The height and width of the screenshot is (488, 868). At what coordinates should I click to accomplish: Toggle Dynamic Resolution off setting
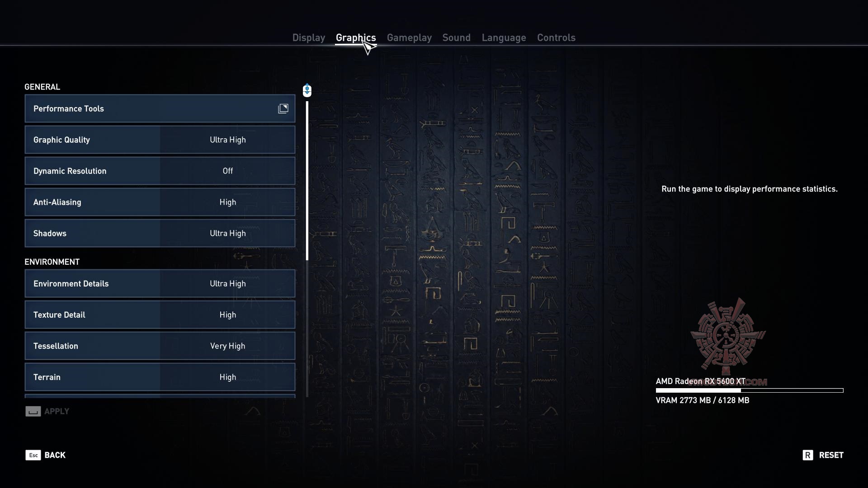point(228,170)
